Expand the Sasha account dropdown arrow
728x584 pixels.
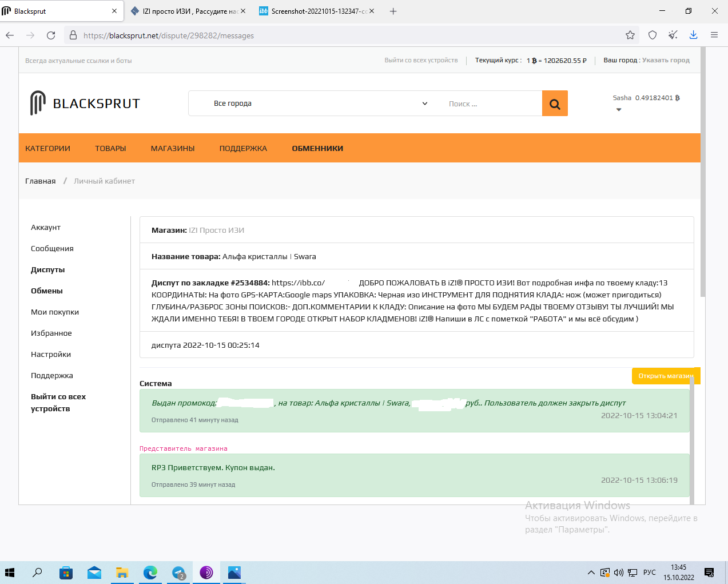(619, 110)
